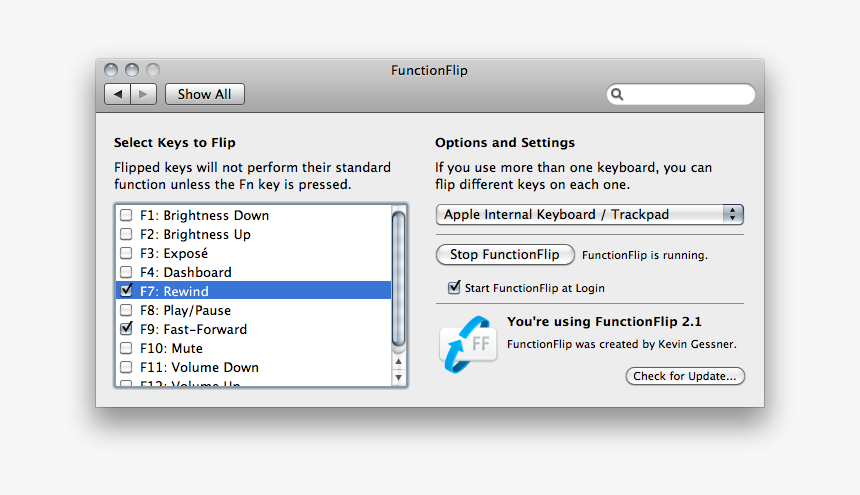
Task: Uncheck the F7: Rewind checkbox
Action: (126, 291)
